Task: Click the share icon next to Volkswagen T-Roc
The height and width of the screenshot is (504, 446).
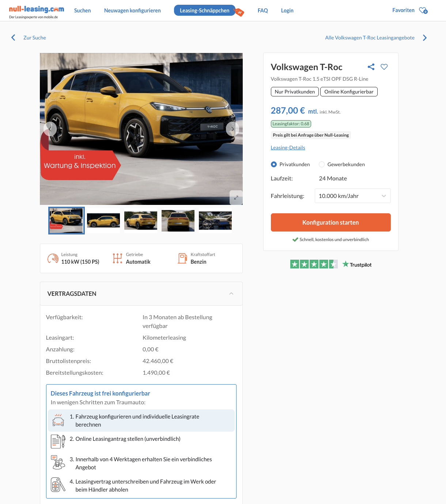Action: (x=371, y=67)
